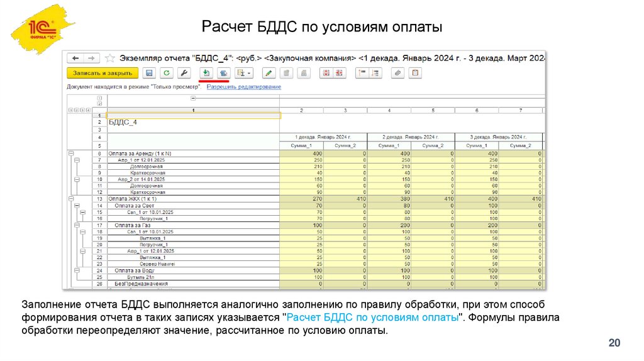
Task: Select the 'Оплата за Аренду (1 к N)' cell
Action: 194,153
